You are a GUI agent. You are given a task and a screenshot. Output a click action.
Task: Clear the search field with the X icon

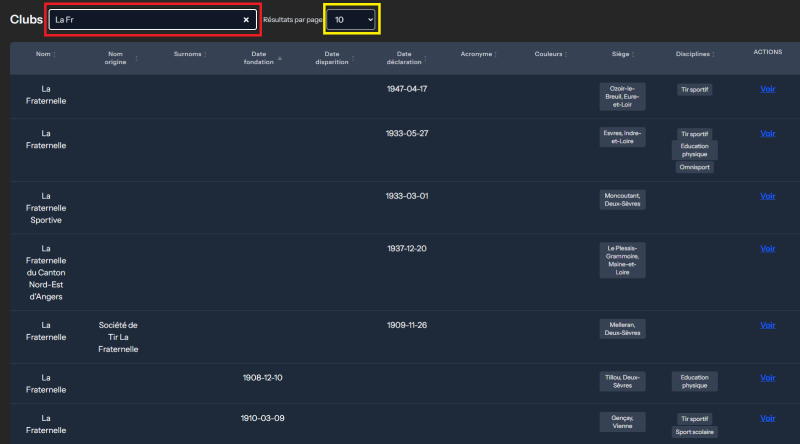point(246,20)
